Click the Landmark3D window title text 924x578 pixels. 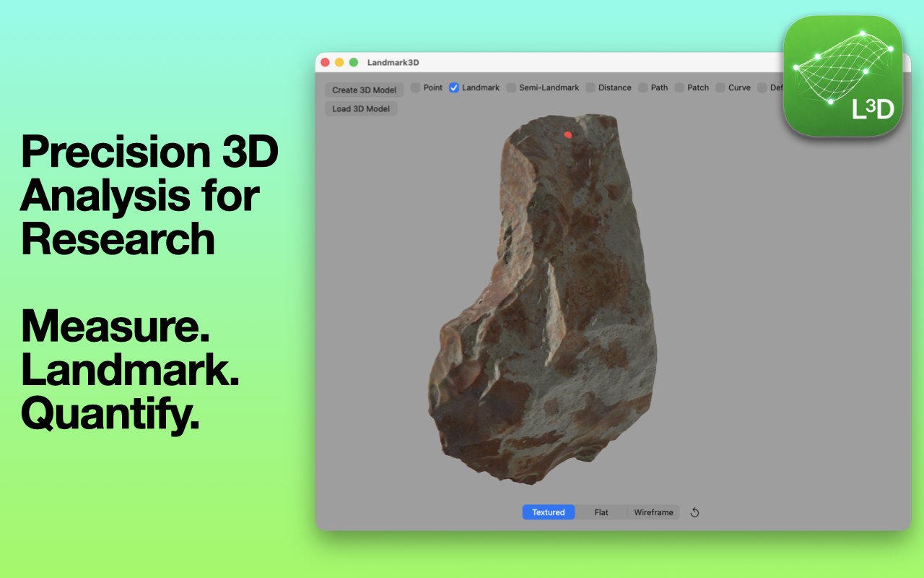(393, 63)
